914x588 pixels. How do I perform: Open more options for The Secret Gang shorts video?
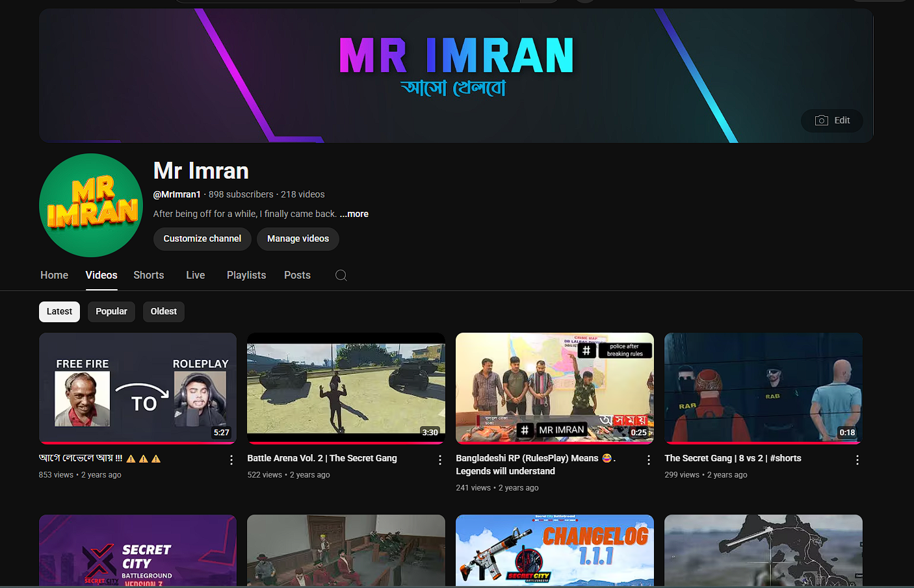(x=857, y=460)
